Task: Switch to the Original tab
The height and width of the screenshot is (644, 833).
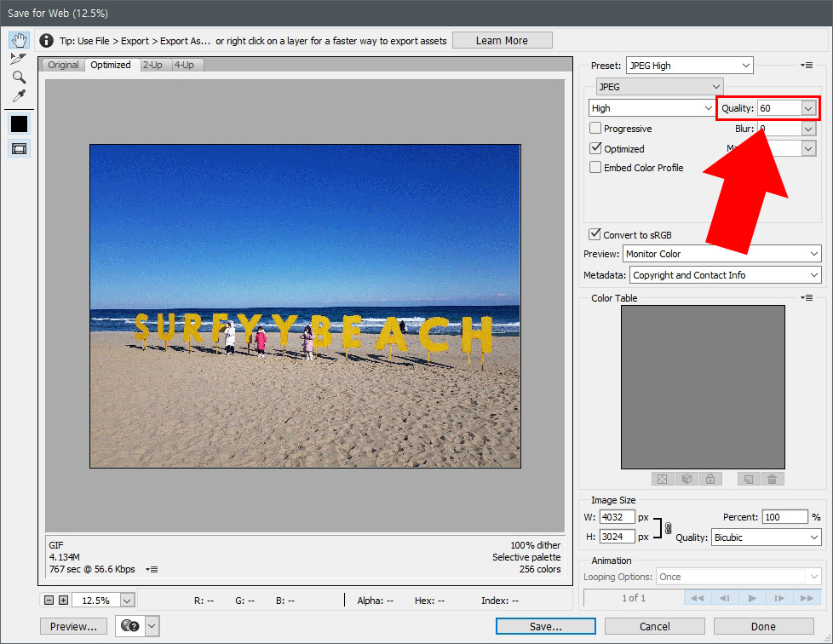Action: pyautogui.click(x=63, y=65)
